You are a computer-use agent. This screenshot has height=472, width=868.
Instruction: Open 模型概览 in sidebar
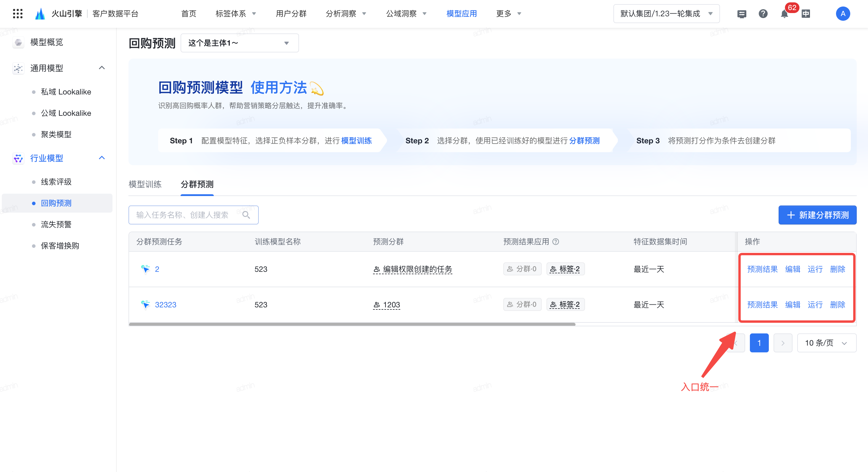47,42
